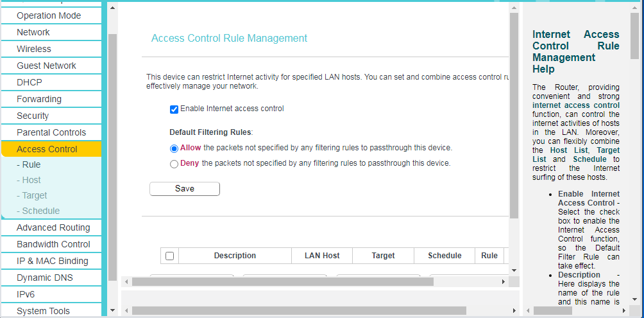
Task: Open the Rule submenu under Access Control
Action: click(28, 164)
